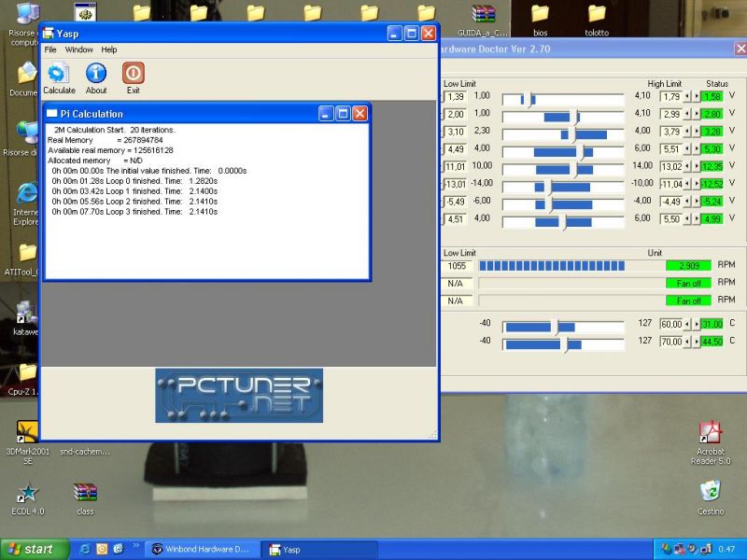This screenshot has width=747, height=560.
Task: Click the 13,02 high limit field
Action: (671, 167)
